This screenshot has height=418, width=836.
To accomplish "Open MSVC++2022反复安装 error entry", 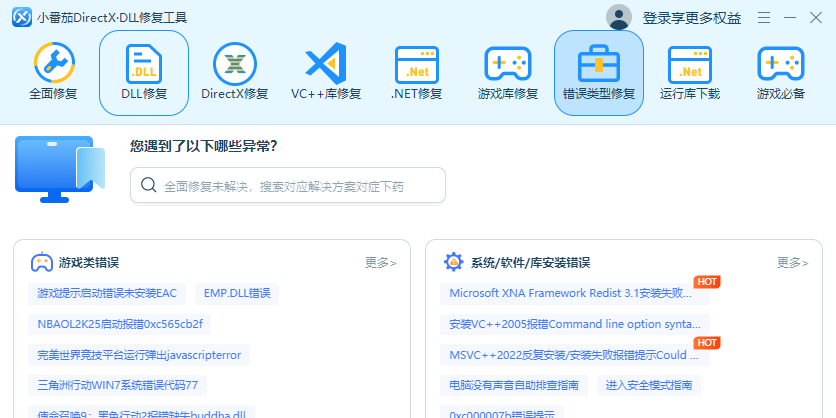I will coord(575,355).
